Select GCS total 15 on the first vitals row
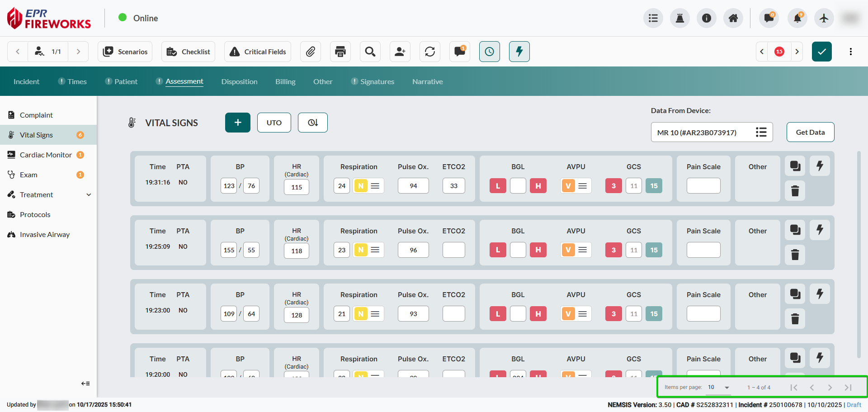The image size is (868, 412). (x=654, y=185)
